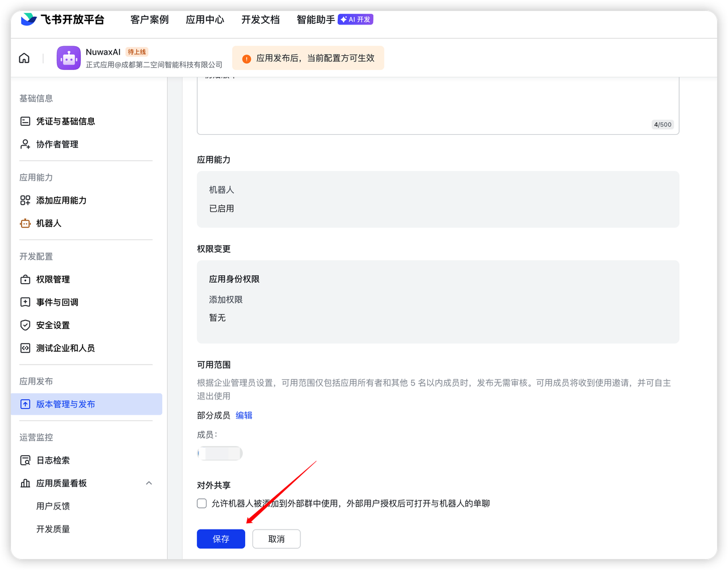Click the 编辑 link next to 部分成员

coord(244,415)
